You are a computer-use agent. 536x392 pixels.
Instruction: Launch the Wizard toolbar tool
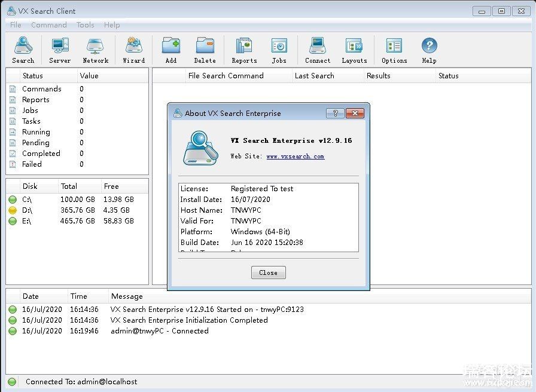point(133,50)
